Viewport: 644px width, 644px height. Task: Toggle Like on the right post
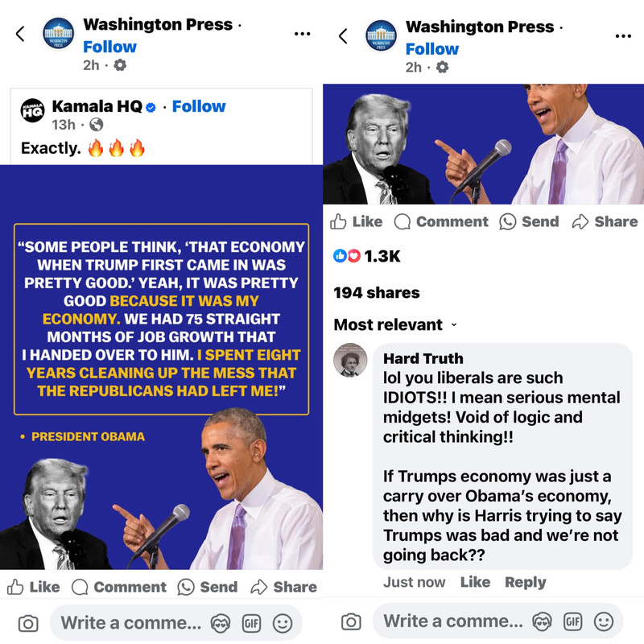356,222
